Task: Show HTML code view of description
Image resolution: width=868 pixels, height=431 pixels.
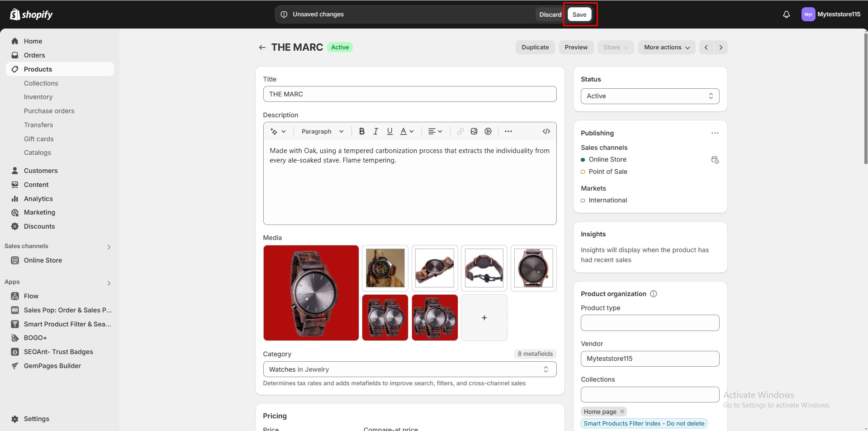Action: [x=546, y=131]
